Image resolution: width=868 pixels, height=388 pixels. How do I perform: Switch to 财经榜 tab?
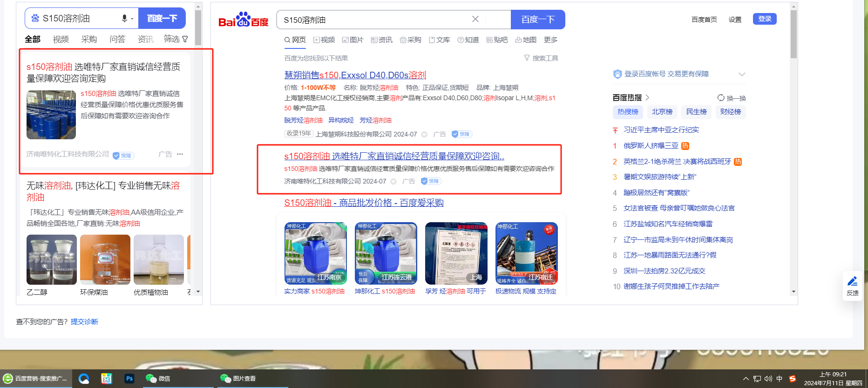pyautogui.click(x=731, y=112)
